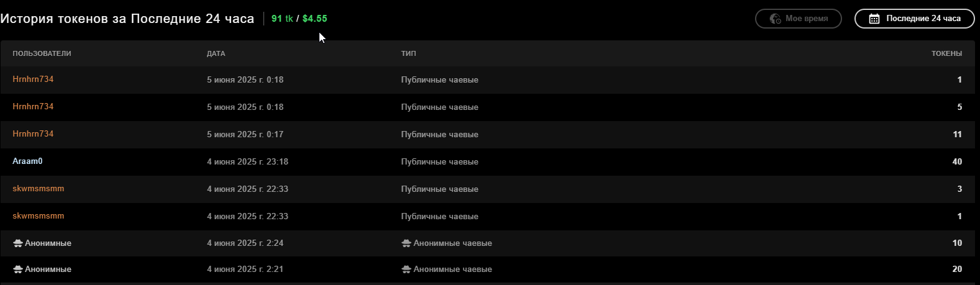Toggle the Мое время timezone button
This screenshot has height=285, width=980.
click(799, 19)
